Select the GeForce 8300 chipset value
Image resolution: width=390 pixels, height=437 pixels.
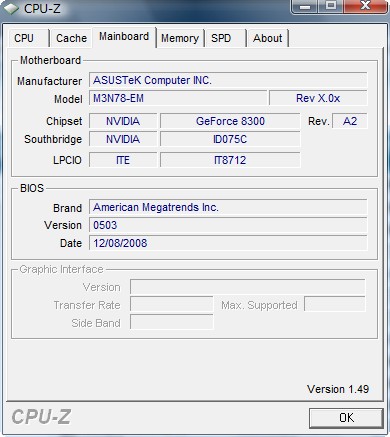(x=230, y=121)
